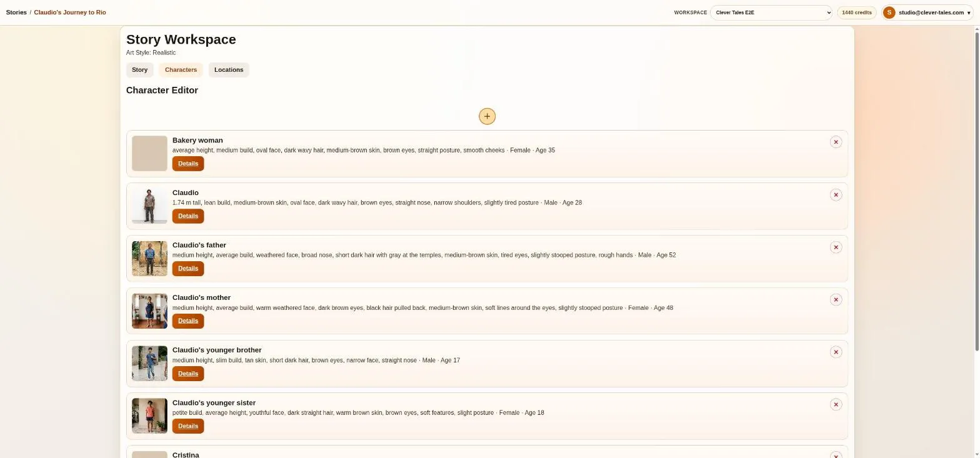Expand the studio@clever-tales.com account menu

click(x=927, y=12)
